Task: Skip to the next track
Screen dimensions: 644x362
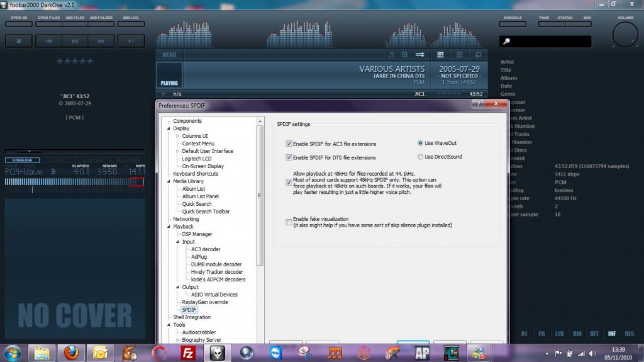Action: pyautogui.click(x=101, y=41)
